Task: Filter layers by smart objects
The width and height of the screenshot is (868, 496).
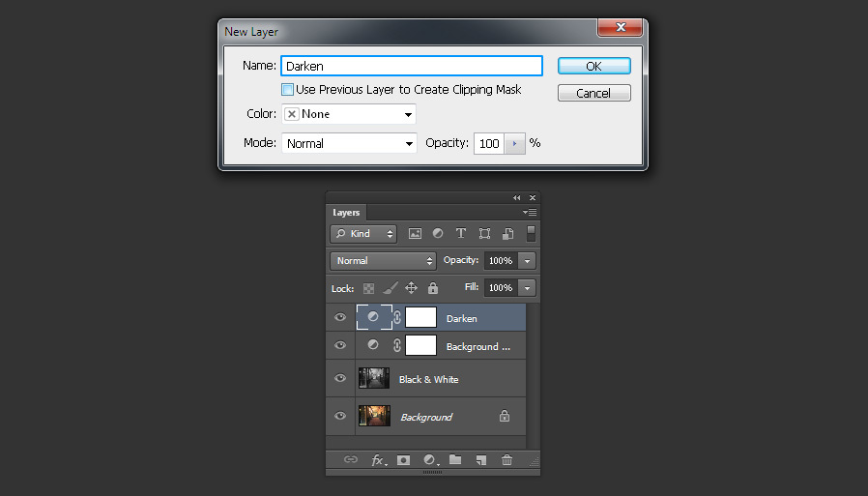Action: (507, 234)
